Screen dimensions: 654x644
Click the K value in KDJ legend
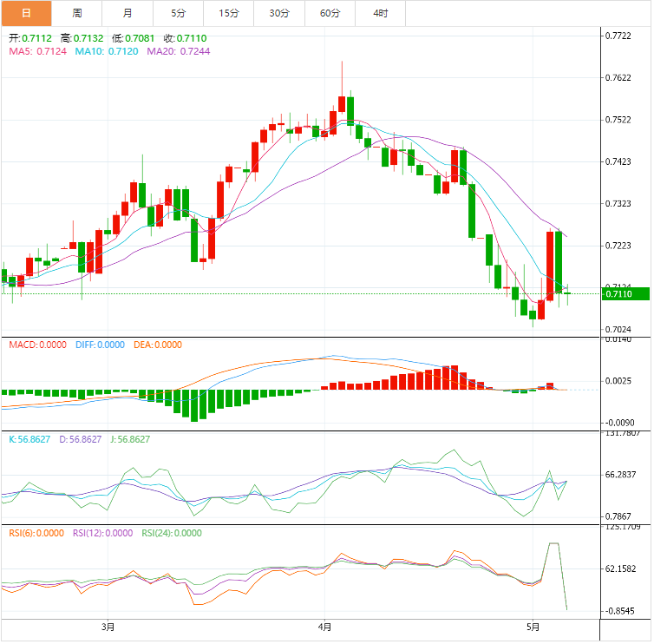point(31,439)
